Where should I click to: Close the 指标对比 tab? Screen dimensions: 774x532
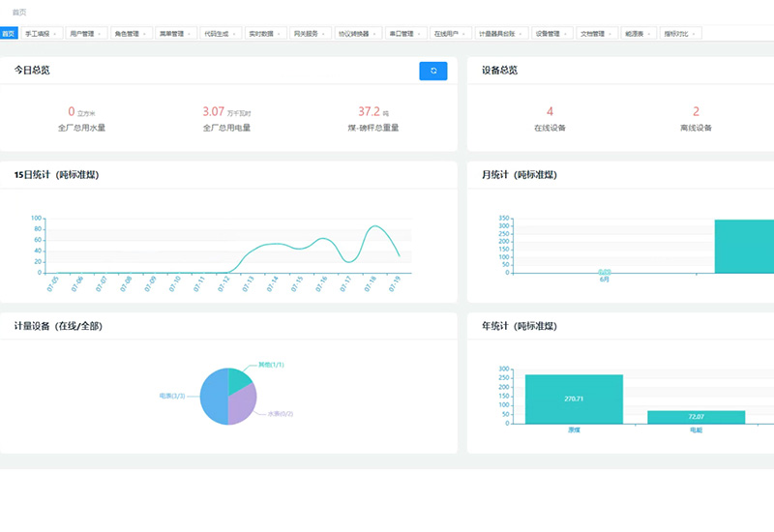coord(694,34)
